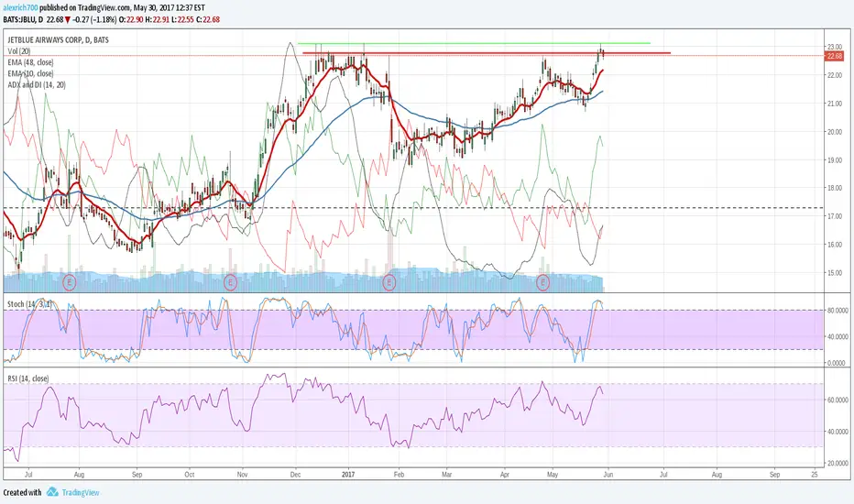Click the TradingView cloud logo icon

(52, 492)
